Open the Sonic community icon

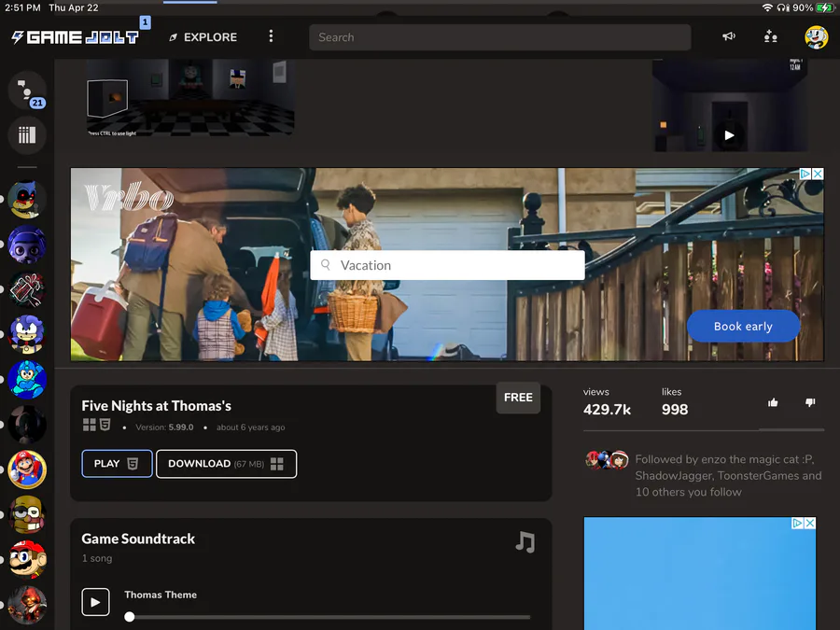tap(27, 334)
